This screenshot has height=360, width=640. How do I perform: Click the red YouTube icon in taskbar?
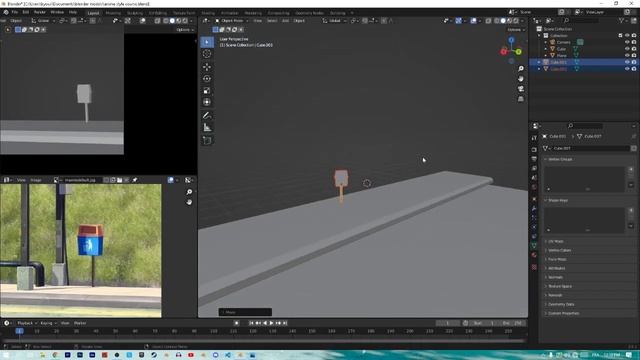click(191, 355)
